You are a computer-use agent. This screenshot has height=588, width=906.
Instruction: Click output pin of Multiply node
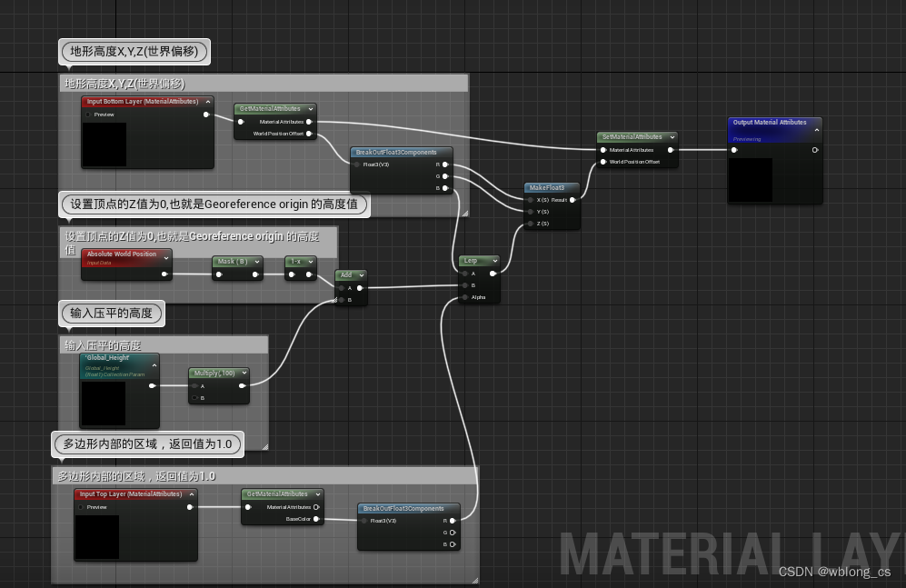[242, 386]
